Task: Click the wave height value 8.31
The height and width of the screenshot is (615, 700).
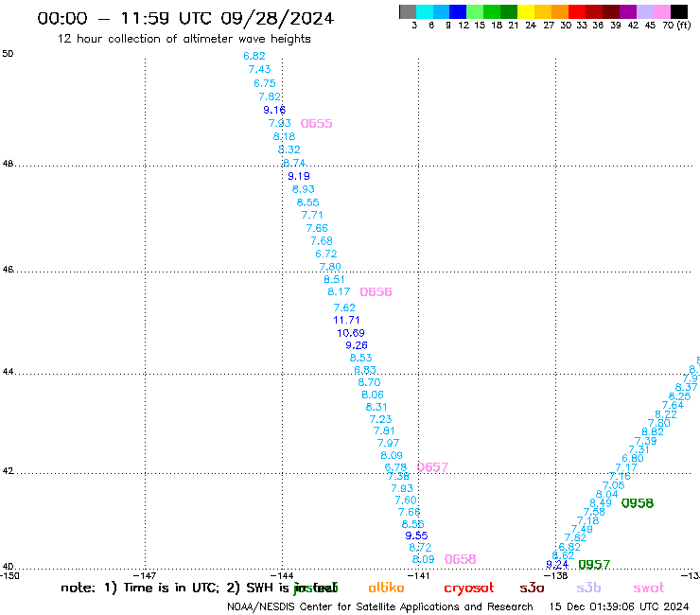Action: [x=376, y=407]
